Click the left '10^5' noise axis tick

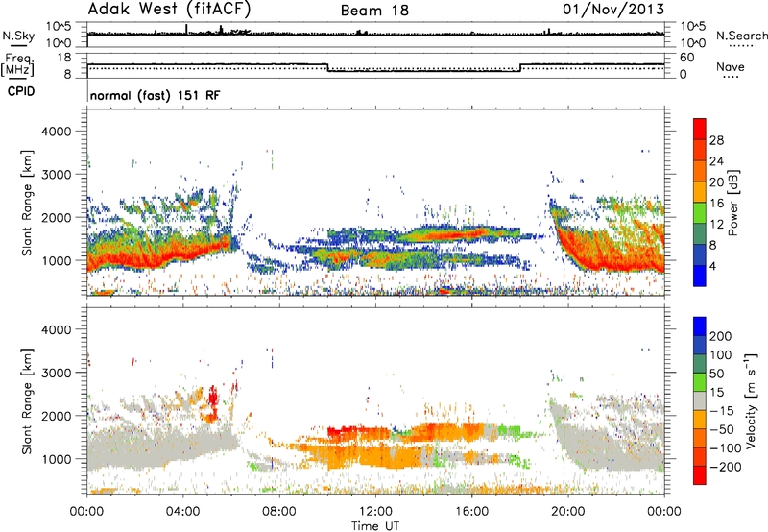click(x=59, y=26)
